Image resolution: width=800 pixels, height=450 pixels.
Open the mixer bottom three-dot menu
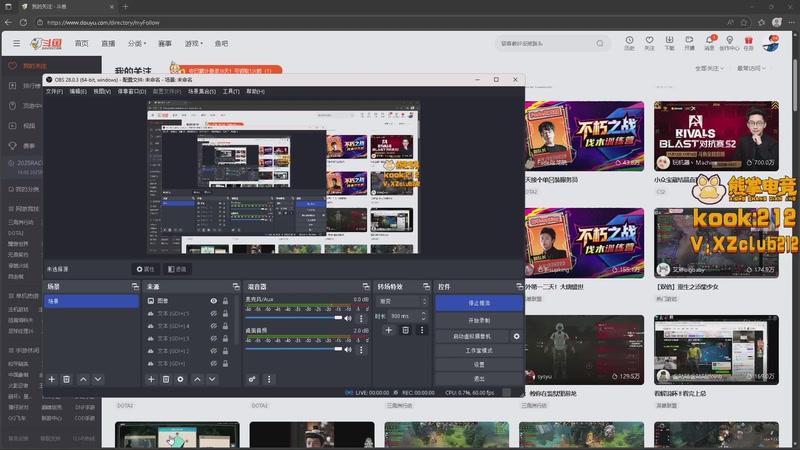click(269, 379)
